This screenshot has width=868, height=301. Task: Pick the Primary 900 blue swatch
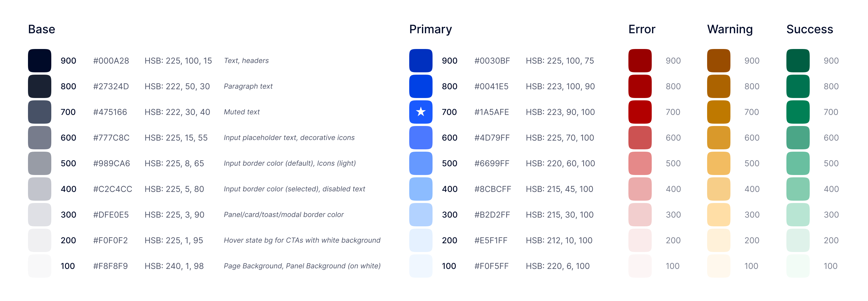[x=421, y=61]
